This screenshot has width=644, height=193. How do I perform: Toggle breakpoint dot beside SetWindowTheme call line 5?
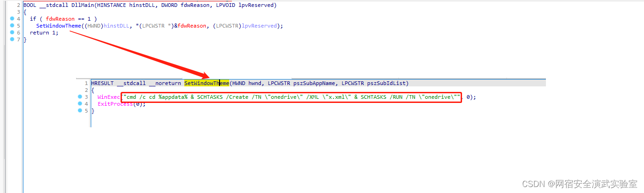[12, 26]
